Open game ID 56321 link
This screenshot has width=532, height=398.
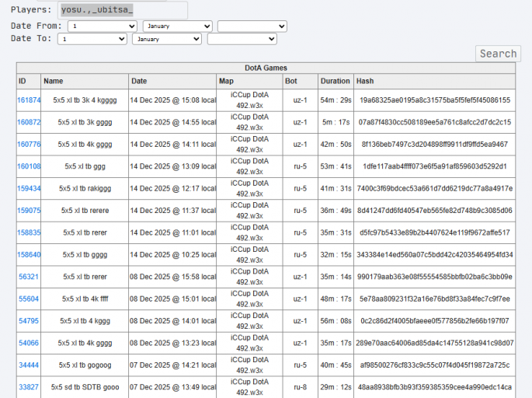[x=29, y=277]
